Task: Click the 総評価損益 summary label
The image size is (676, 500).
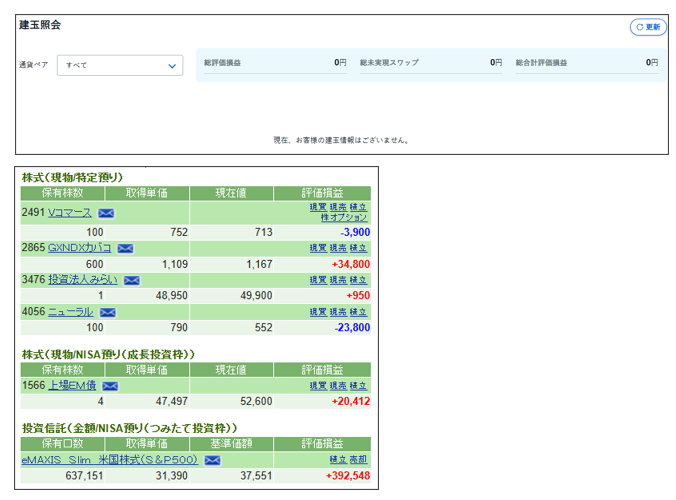Action: (222, 63)
